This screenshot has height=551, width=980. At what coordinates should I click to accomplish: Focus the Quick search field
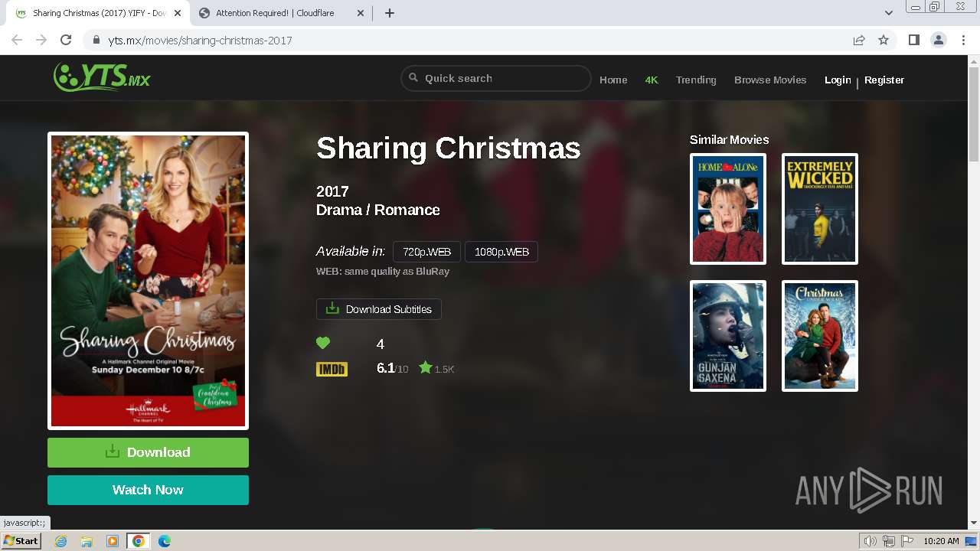pos(496,78)
